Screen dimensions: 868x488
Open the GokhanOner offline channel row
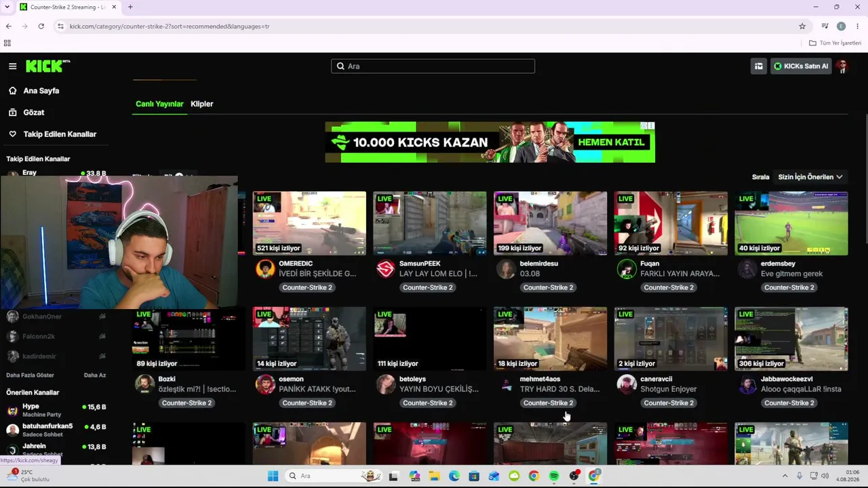(56, 317)
